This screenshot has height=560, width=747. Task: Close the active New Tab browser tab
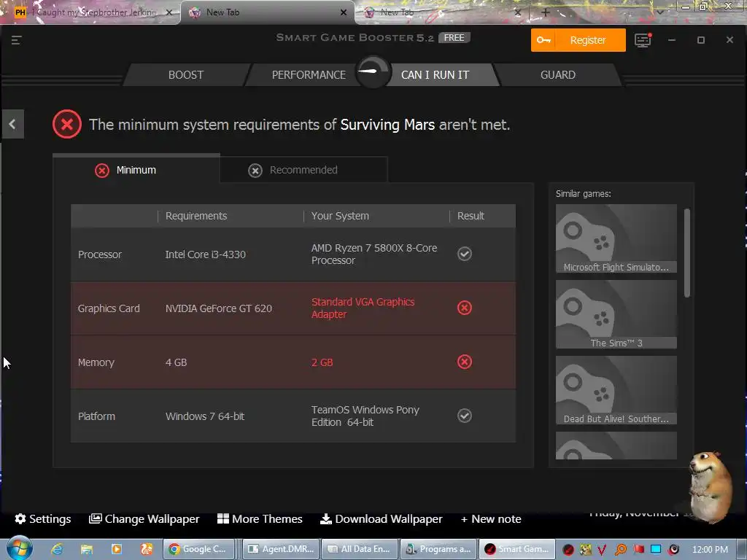(344, 12)
